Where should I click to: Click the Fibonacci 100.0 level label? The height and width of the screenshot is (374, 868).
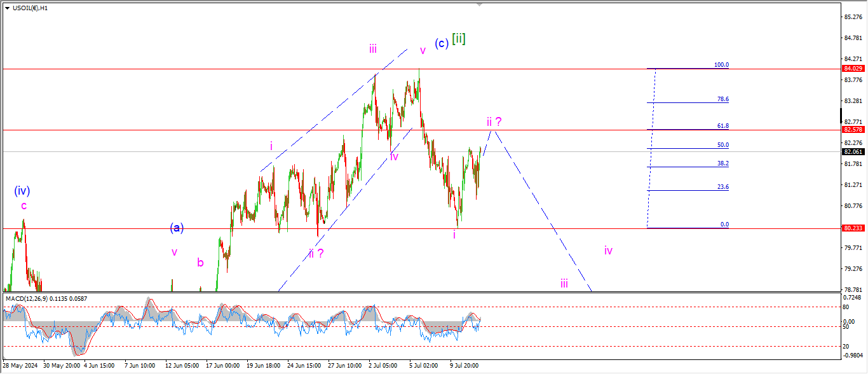pos(721,65)
